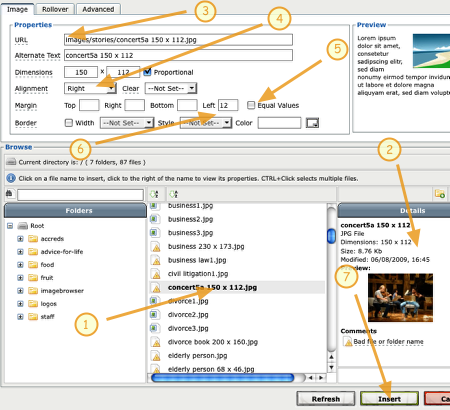450x410 pixels.
Task: Switch to the Image tab
Action: point(17,9)
